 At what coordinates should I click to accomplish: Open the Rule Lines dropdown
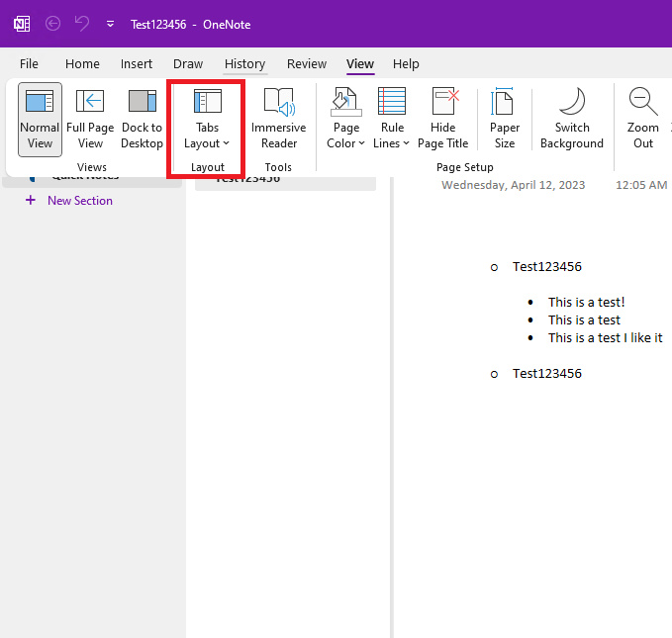click(x=392, y=120)
